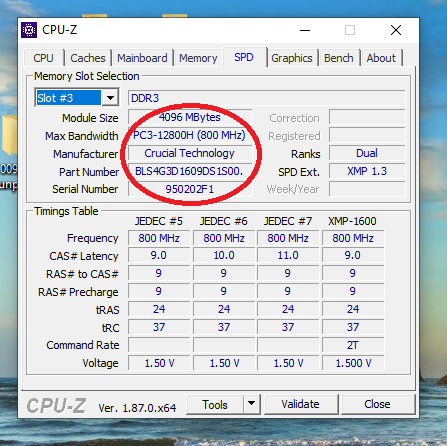Viewport: 447px width, 446px height.
Task: Select JEDEC #6 CAS# Latency 10.0 cell
Action: (224, 256)
